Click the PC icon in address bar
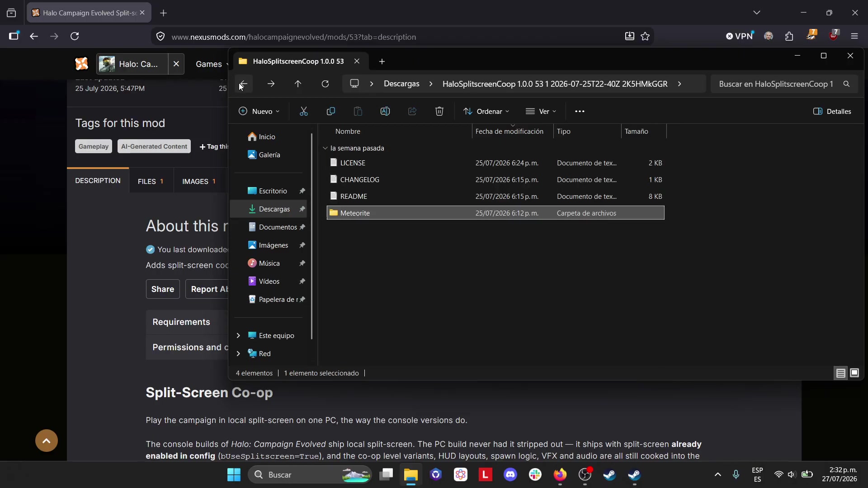 click(354, 84)
